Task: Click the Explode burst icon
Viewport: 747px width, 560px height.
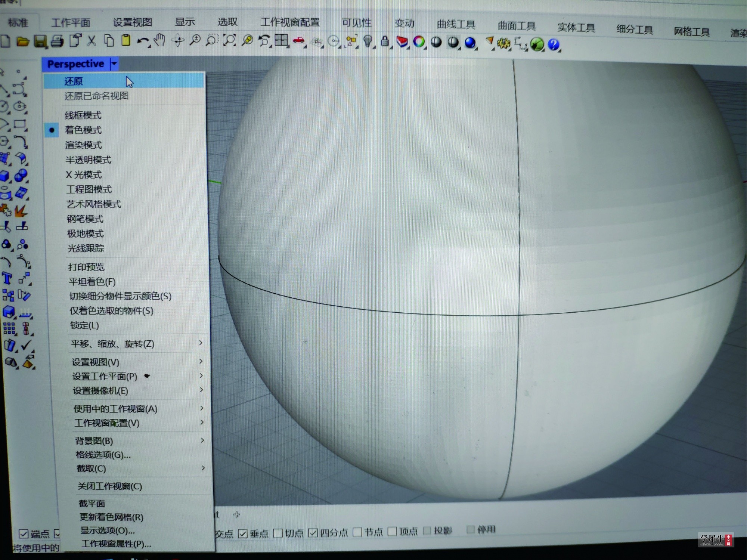Action: tap(21, 211)
